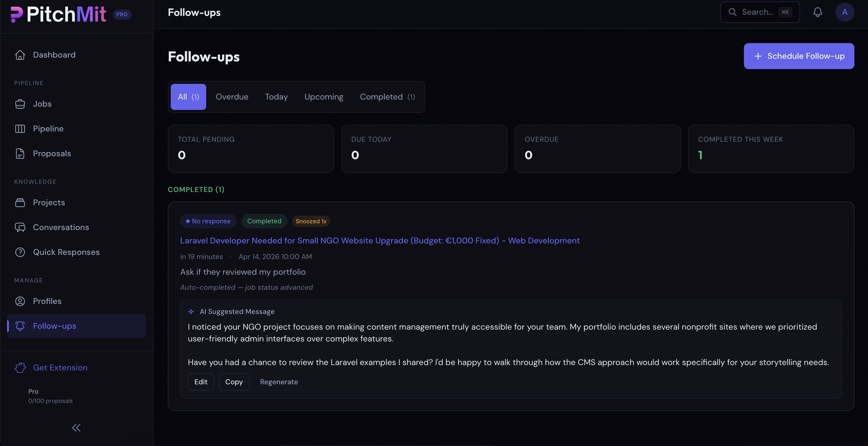The image size is (868, 446).
Task: Click the Snoozed 1x badge
Action: (x=311, y=221)
